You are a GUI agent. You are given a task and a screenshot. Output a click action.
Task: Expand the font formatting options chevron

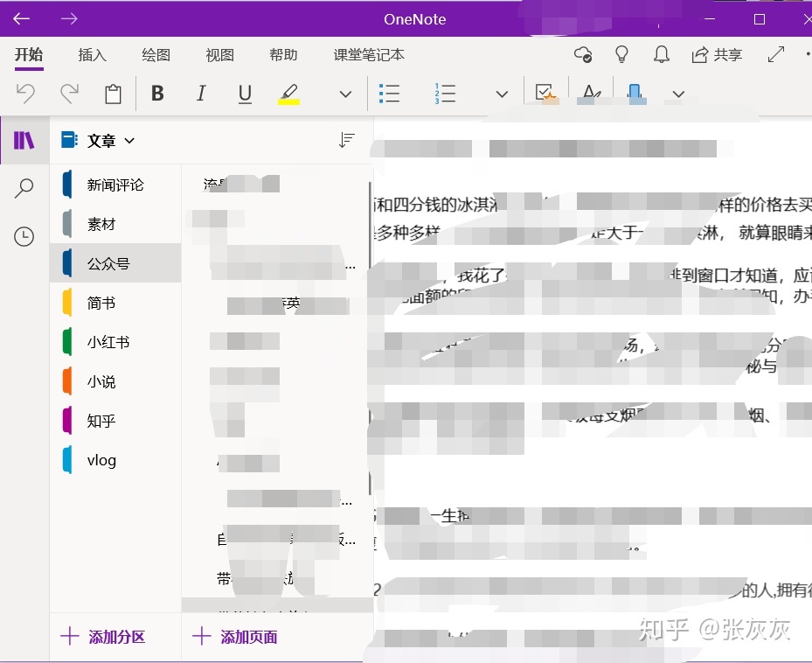(345, 94)
